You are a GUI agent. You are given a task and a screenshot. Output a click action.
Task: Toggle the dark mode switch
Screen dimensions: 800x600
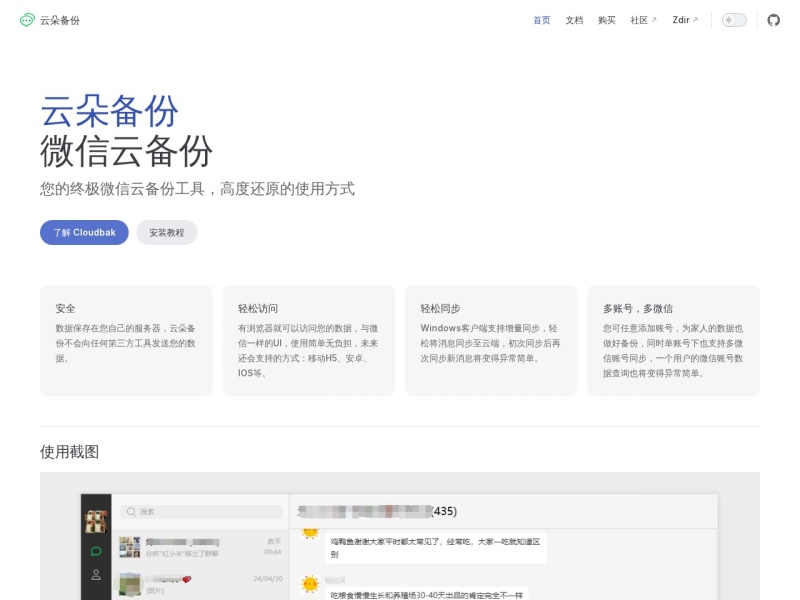tap(734, 20)
